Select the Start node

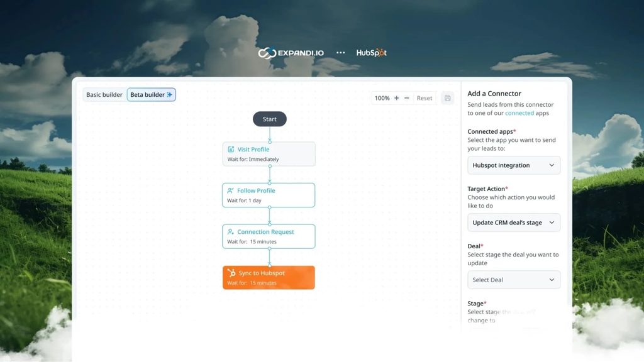[x=269, y=119]
